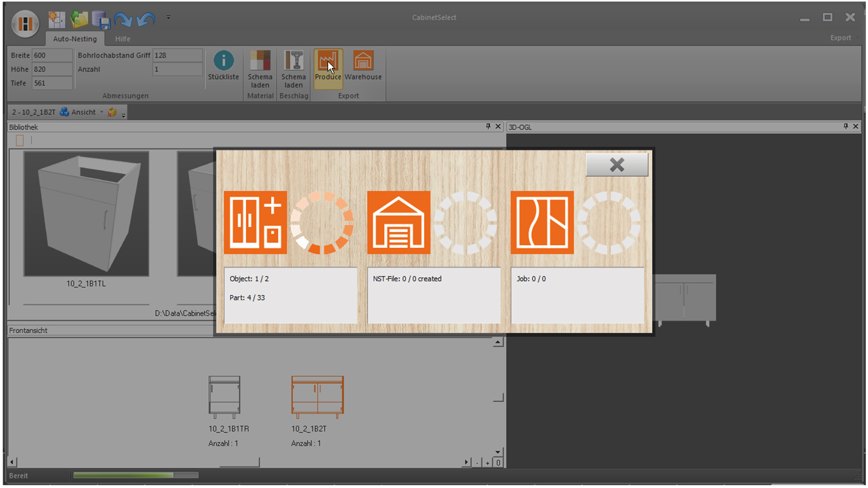Click the Produce export button

(328, 66)
